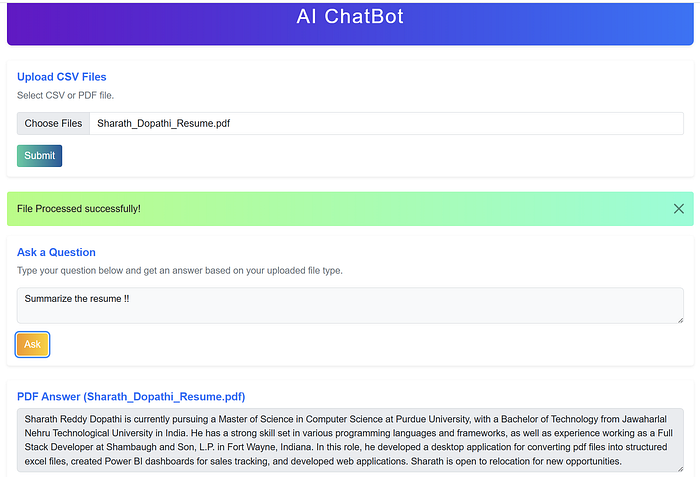The image size is (700, 477).
Task: Click inside the PDF answer summary text
Action: [x=350, y=440]
